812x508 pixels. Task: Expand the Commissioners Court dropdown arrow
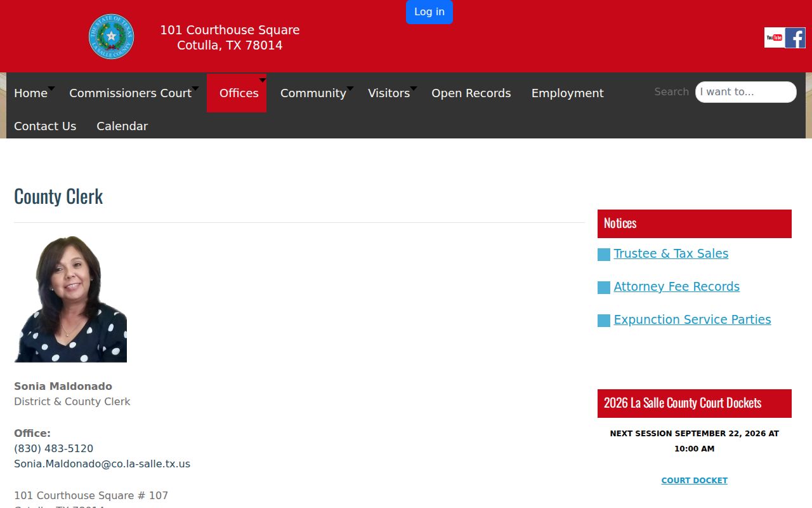(x=195, y=88)
